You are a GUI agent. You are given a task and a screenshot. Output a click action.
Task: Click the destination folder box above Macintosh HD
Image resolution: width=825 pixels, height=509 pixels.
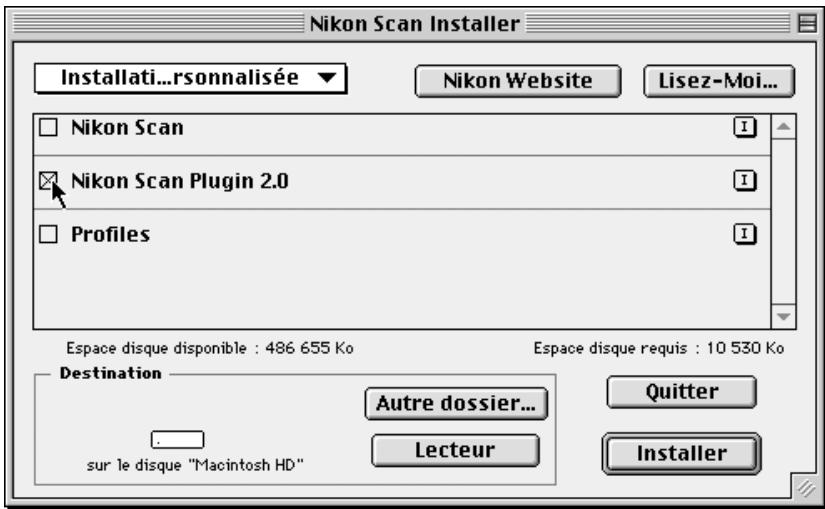click(177, 440)
